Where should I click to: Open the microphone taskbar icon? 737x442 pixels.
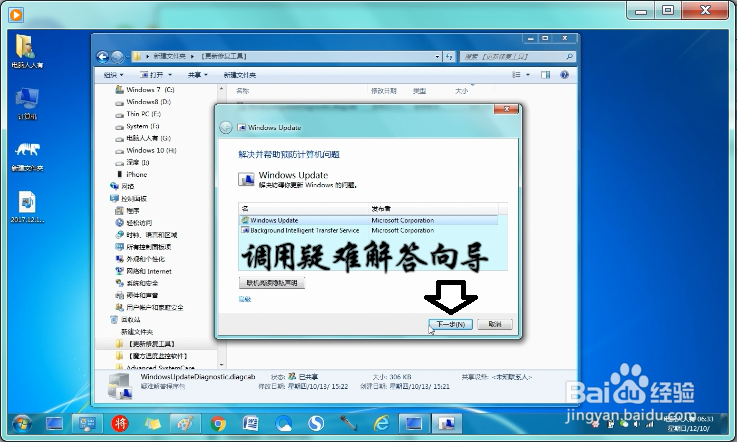349,424
